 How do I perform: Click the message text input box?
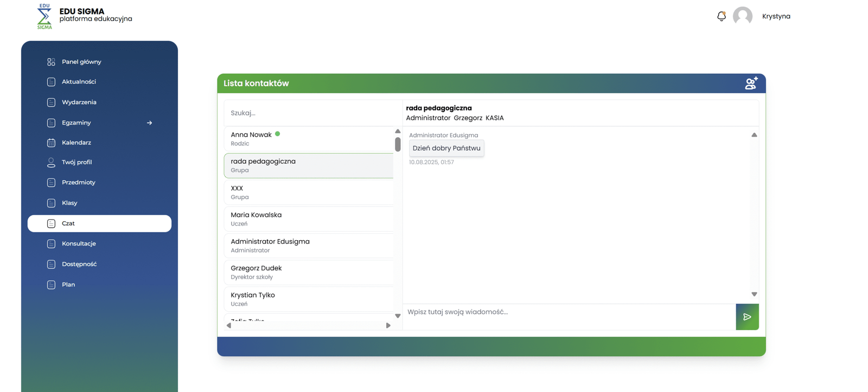point(569,312)
